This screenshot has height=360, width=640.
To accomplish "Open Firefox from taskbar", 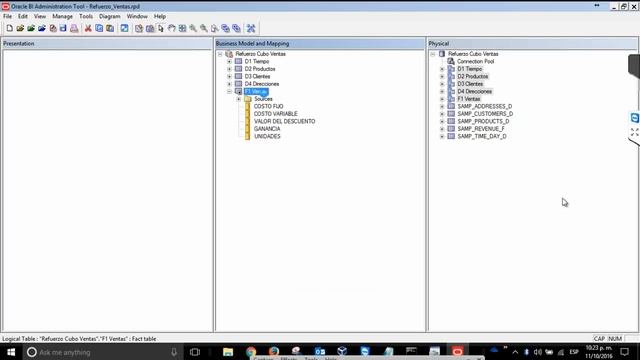I will (x=274, y=352).
